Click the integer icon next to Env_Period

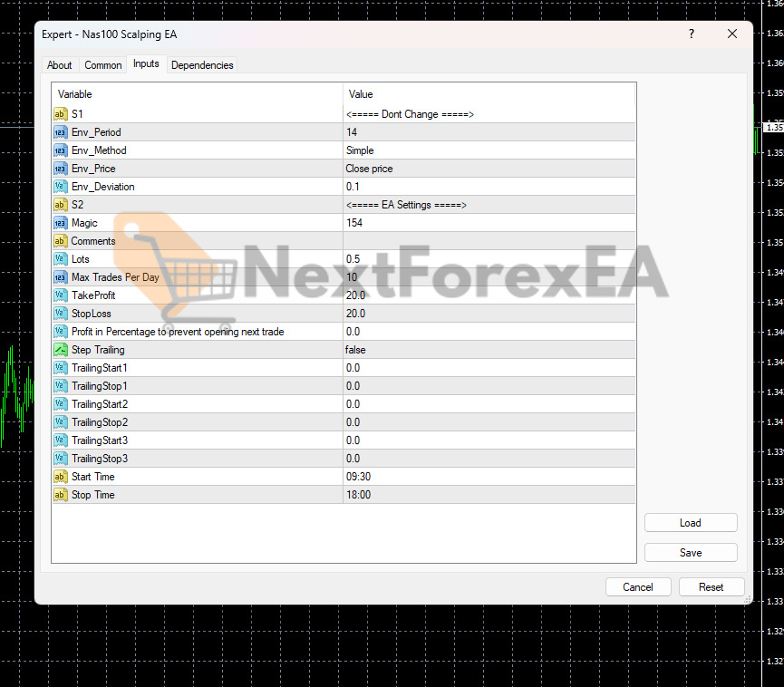click(61, 132)
